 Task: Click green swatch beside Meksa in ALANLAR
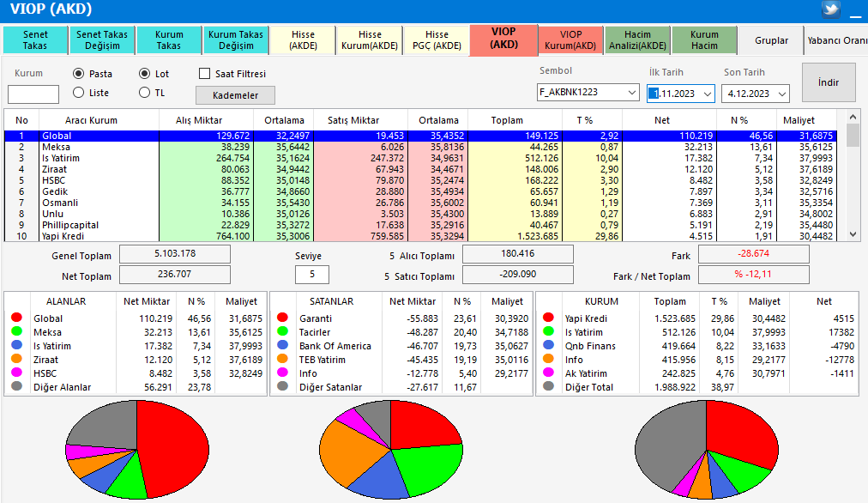click(16, 331)
